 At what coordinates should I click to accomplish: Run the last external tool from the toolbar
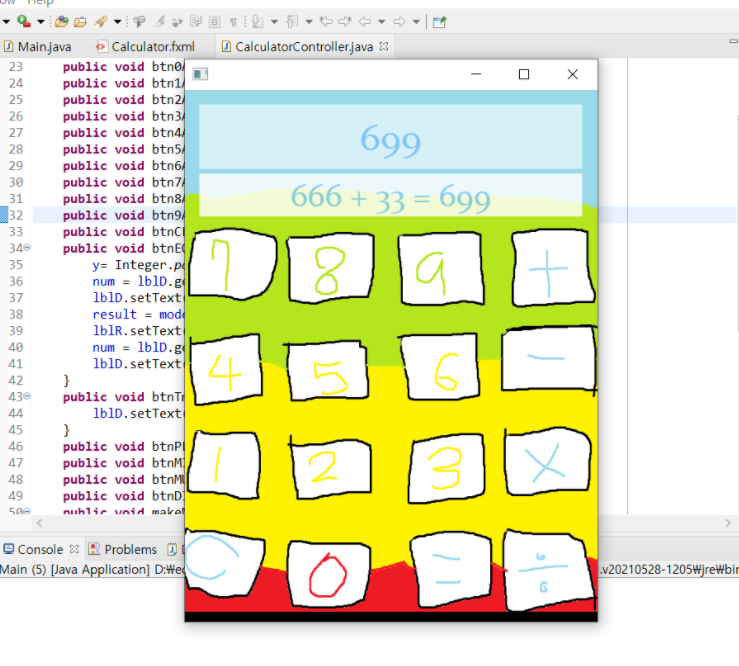tap(24, 21)
